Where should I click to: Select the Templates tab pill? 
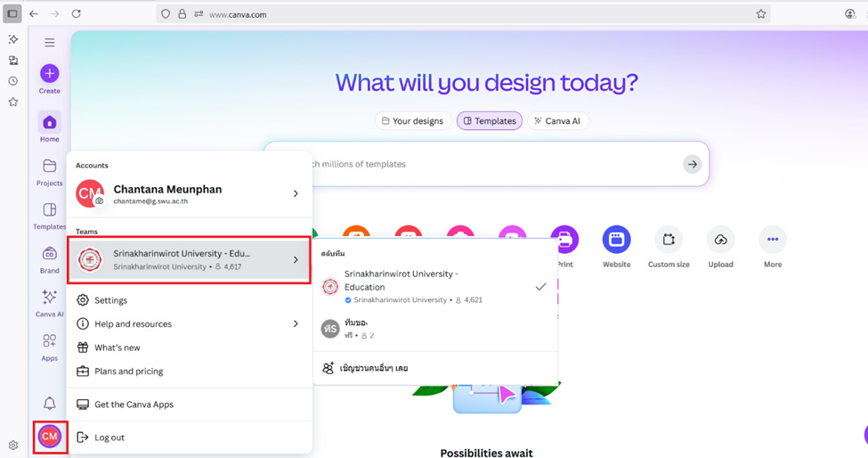click(x=490, y=120)
